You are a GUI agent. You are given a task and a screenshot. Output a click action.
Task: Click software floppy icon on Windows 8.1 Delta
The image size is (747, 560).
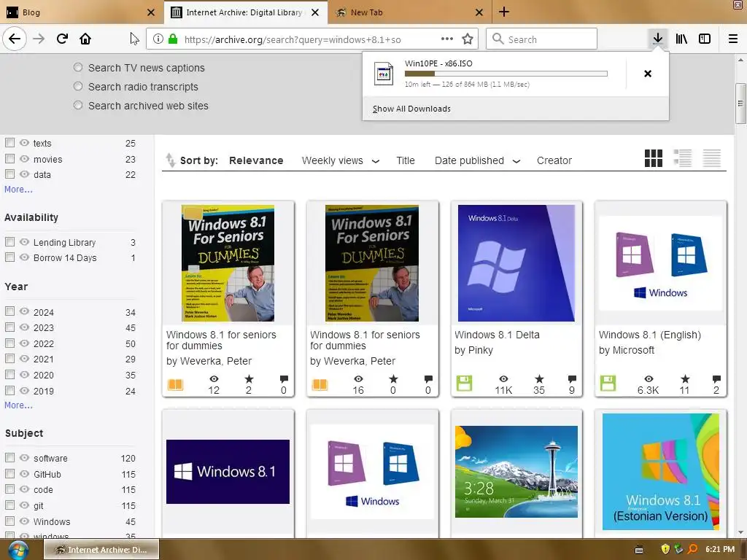[x=464, y=384]
